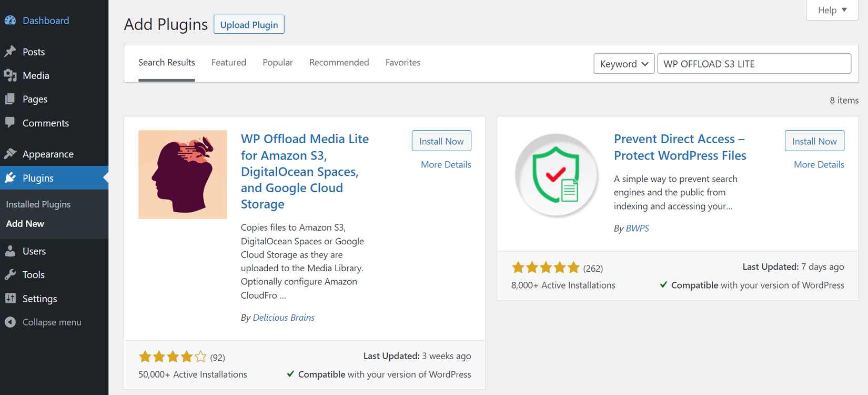Click the Dashboard gauge icon in sidebar
Image resolution: width=868 pixels, height=395 pixels.
pyautogui.click(x=10, y=21)
